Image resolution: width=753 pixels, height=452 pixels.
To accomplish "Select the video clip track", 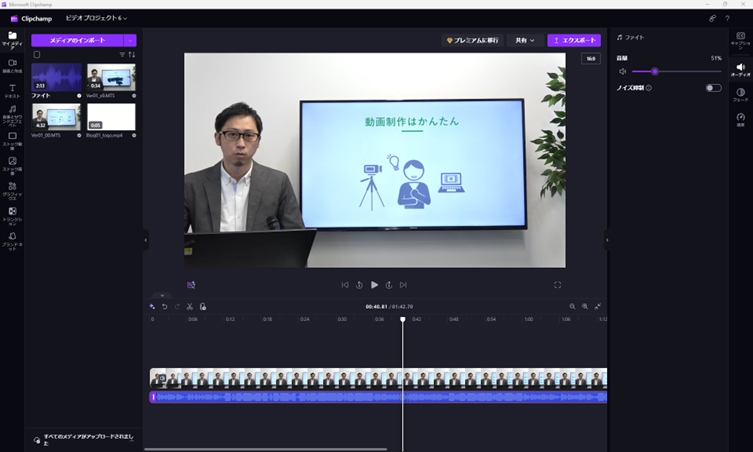I will (x=378, y=378).
